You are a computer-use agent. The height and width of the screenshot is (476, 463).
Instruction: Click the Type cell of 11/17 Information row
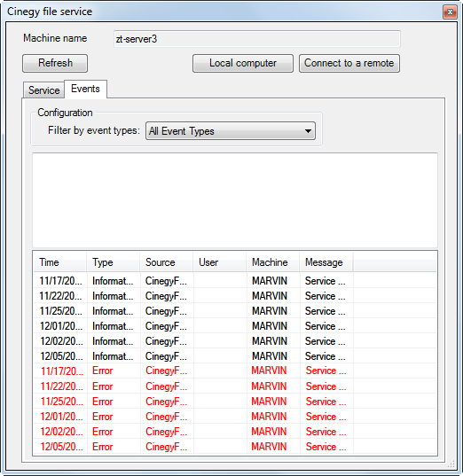coord(113,281)
